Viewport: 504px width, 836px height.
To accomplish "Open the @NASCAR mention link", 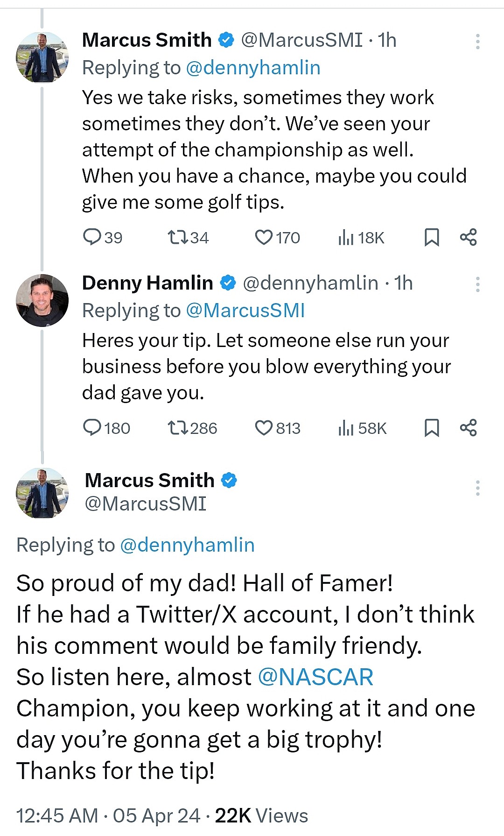I will coord(315,677).
